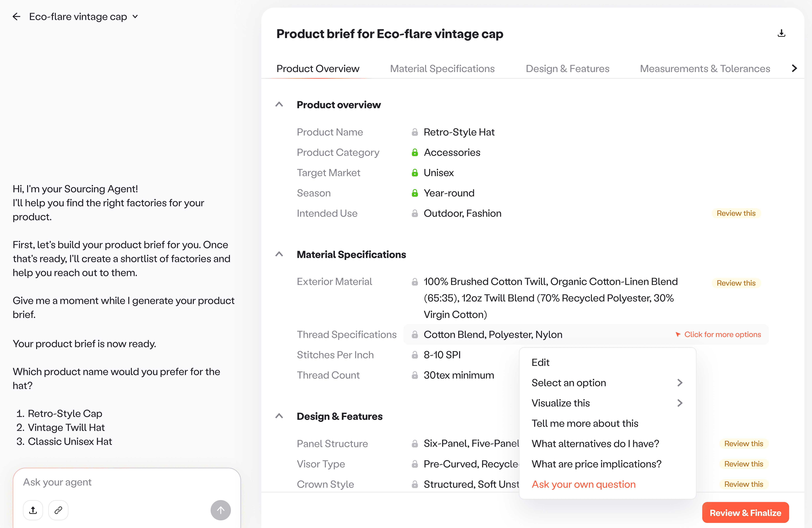Click the upload file icon
Image resolution: width=812 pixels, height=528 pixels.
pos(33,510)
